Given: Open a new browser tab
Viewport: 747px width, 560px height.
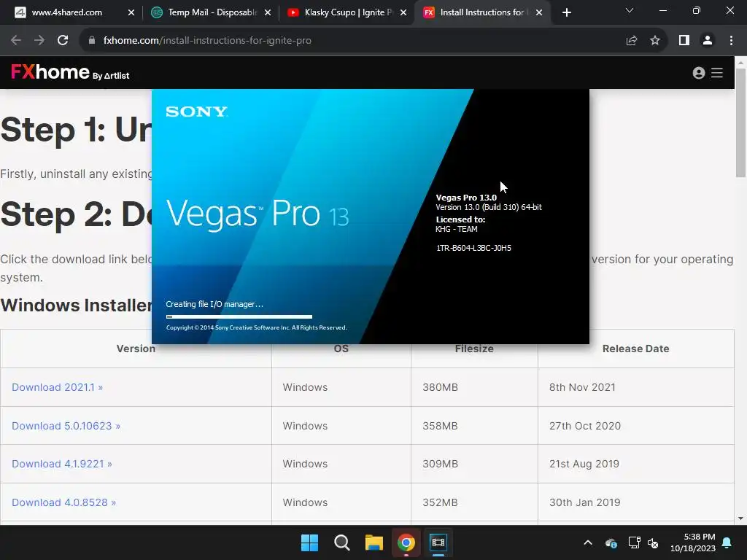Looking at the screenshot, I should [x=566, y=13].
